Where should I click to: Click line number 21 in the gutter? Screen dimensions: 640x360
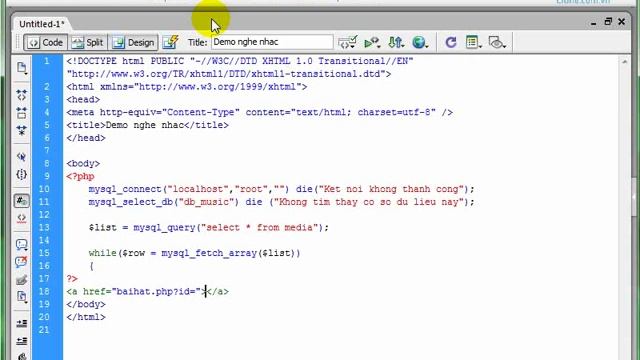click(x=44, y=330)
